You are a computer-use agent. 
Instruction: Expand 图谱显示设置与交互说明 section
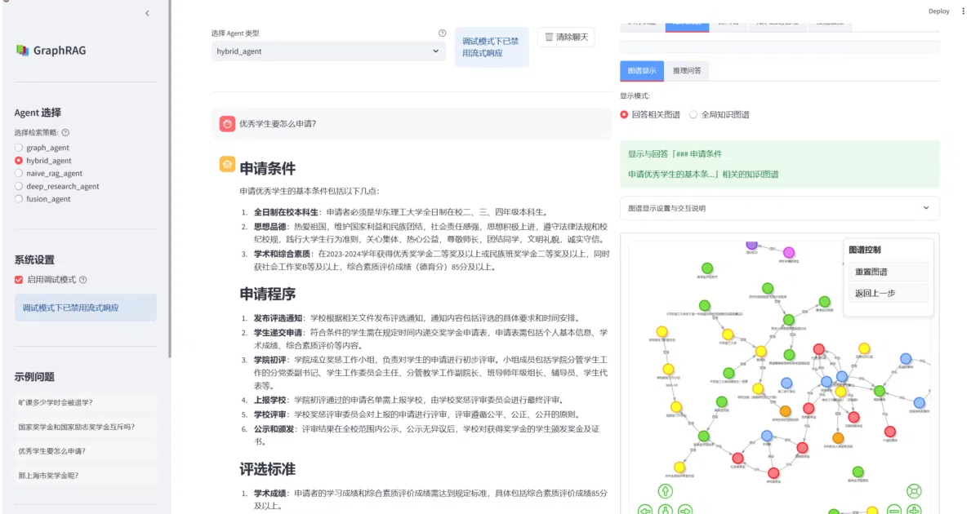point(779,208)
